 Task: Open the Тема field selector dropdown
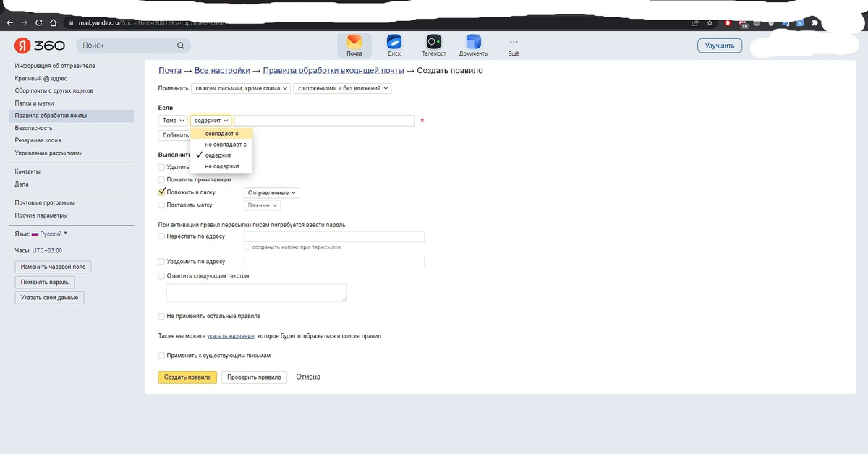click(x=173, y=121)
